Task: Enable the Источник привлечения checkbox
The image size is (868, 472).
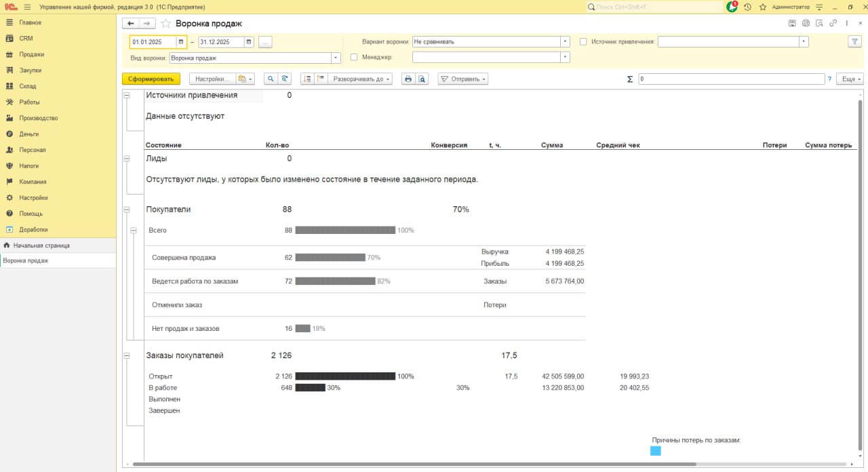Action: [583, 41]
